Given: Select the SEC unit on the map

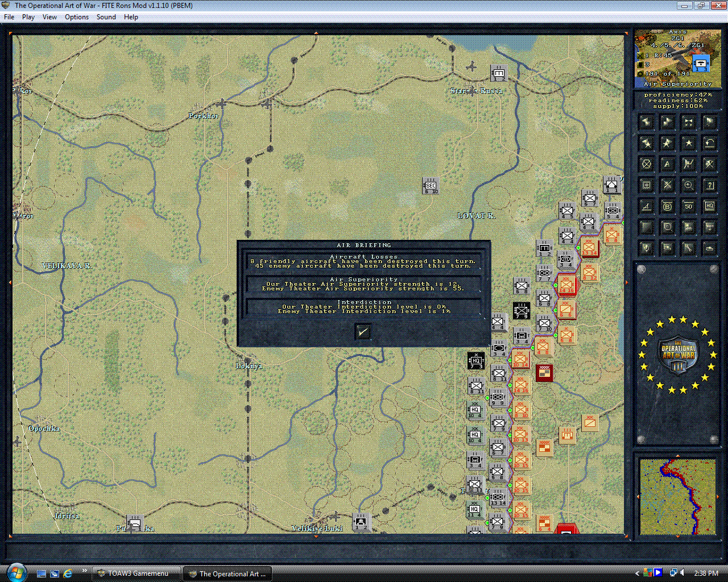Looking at the screenshot, I should [x=431, y=186].
